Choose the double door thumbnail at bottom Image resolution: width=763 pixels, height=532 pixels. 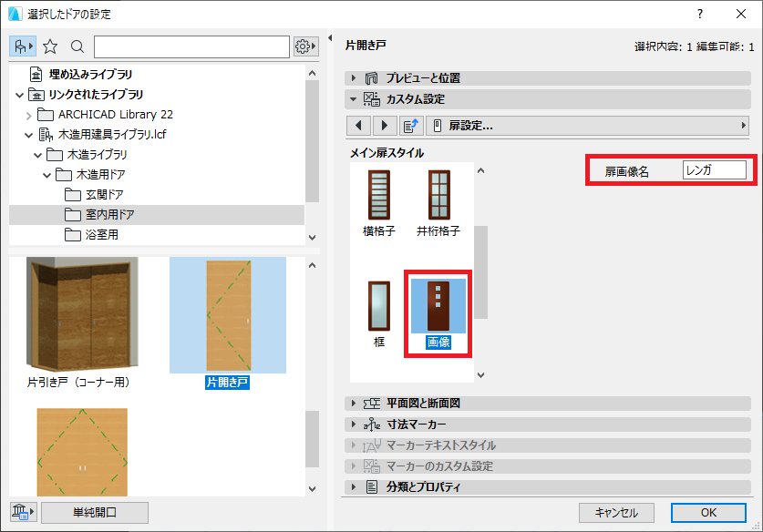point(82,452)
